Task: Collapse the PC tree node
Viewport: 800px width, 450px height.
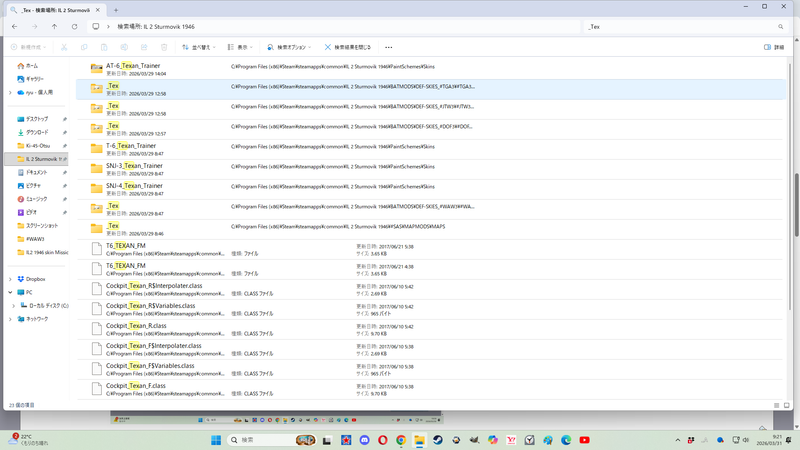Action: [10, 292]
